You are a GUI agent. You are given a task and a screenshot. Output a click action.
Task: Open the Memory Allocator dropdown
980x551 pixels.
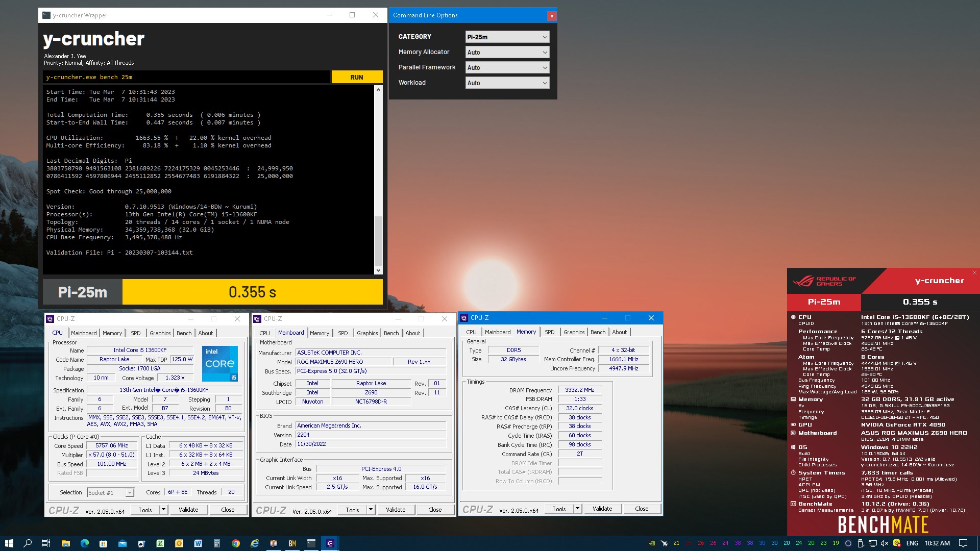coord(507,52)
